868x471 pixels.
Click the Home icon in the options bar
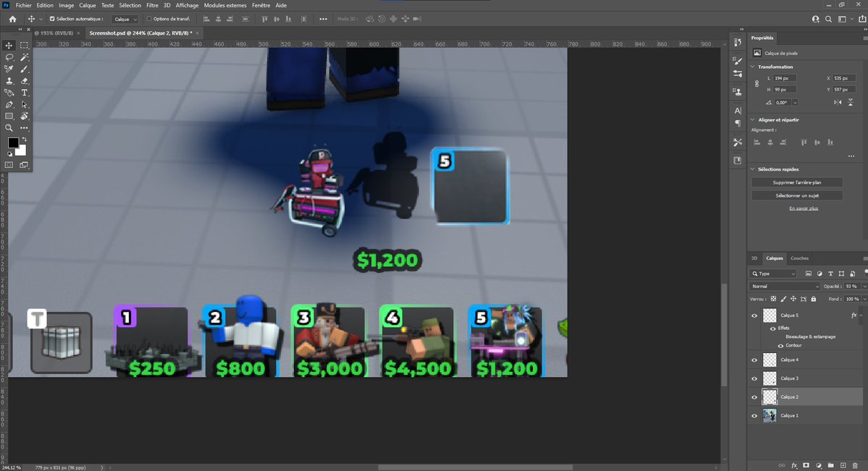[13, 19]
